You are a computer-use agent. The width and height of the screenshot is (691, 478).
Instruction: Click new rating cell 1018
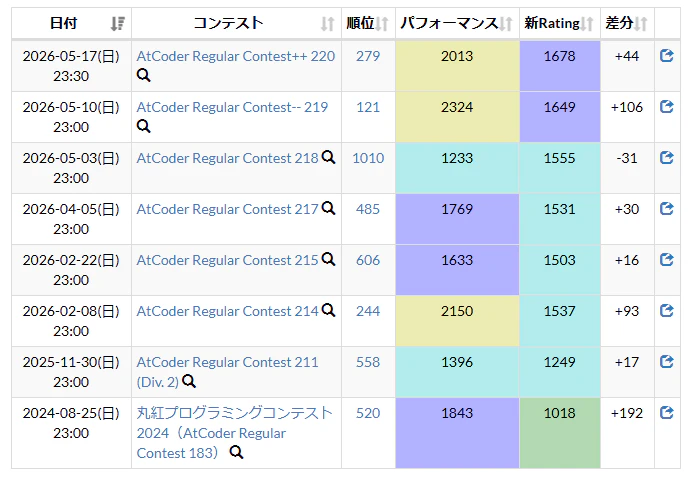[560, 433]
